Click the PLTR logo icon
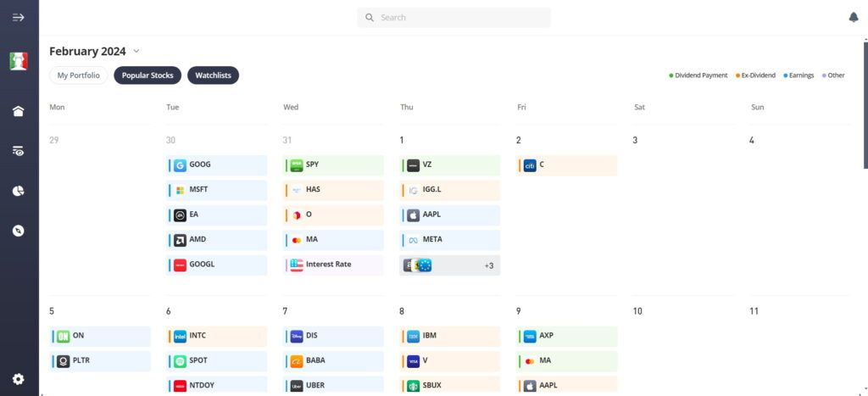 pos(63,361)
